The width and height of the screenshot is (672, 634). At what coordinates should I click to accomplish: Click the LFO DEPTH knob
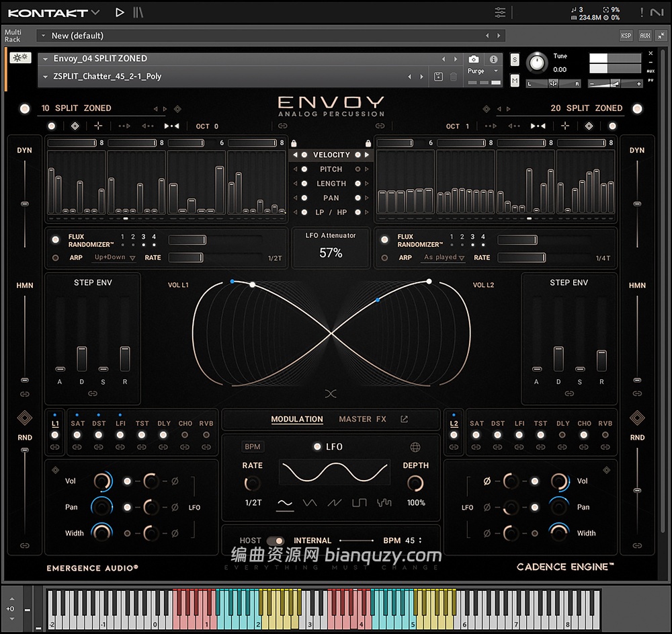pyautogui.click(x=415, y=483)
